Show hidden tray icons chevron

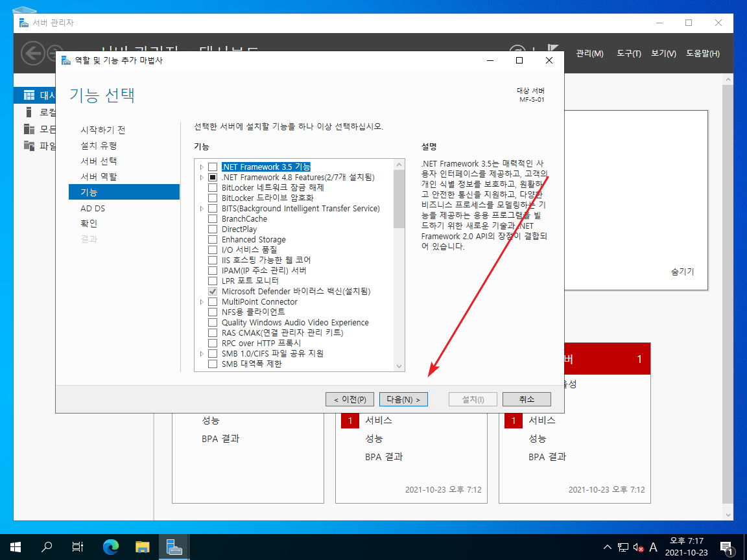point(608,547)
